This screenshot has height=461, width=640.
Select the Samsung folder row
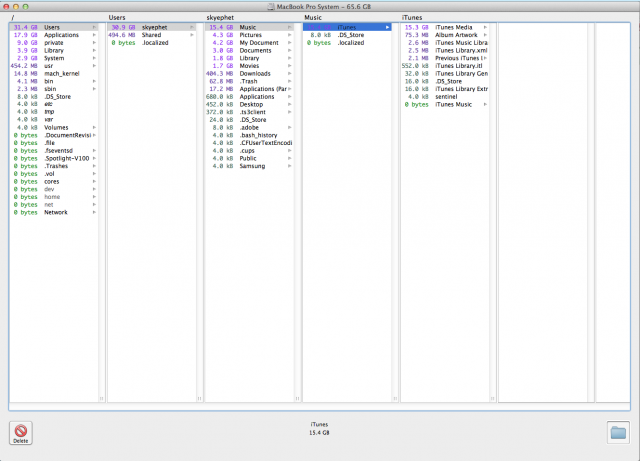[x=249, y=166]
